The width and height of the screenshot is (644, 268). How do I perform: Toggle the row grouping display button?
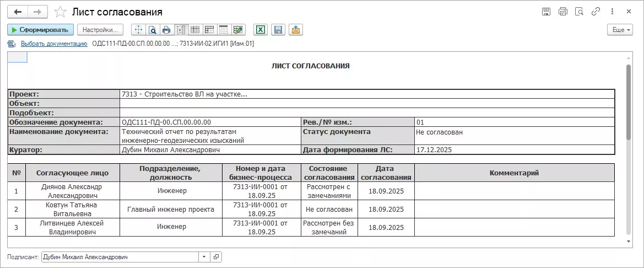tap(181, 30)
